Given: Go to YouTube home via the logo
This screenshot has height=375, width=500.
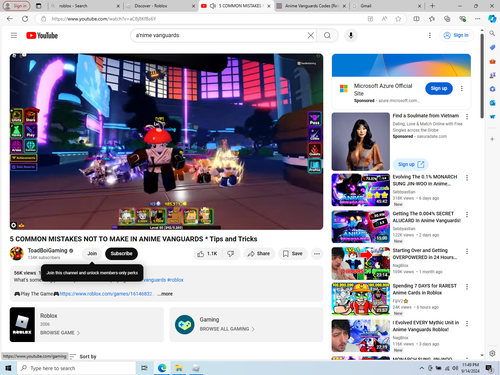Looking at the screenshot, I should click(42, 35).
